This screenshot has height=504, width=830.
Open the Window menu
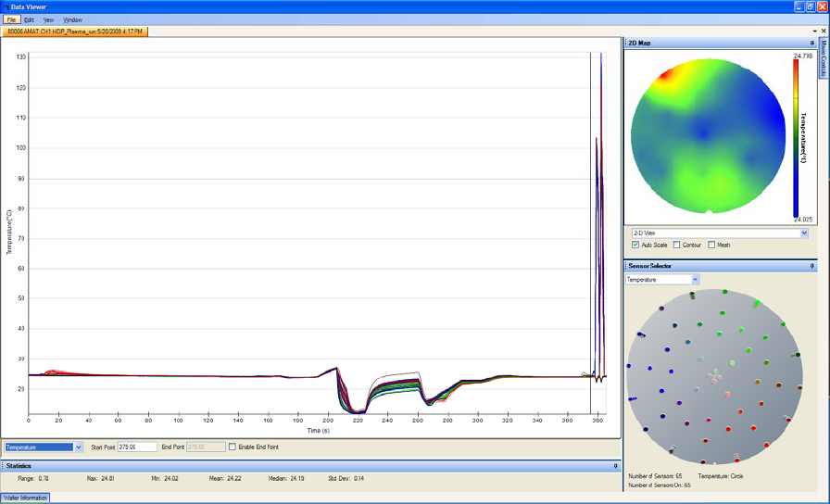pos(72,19)
